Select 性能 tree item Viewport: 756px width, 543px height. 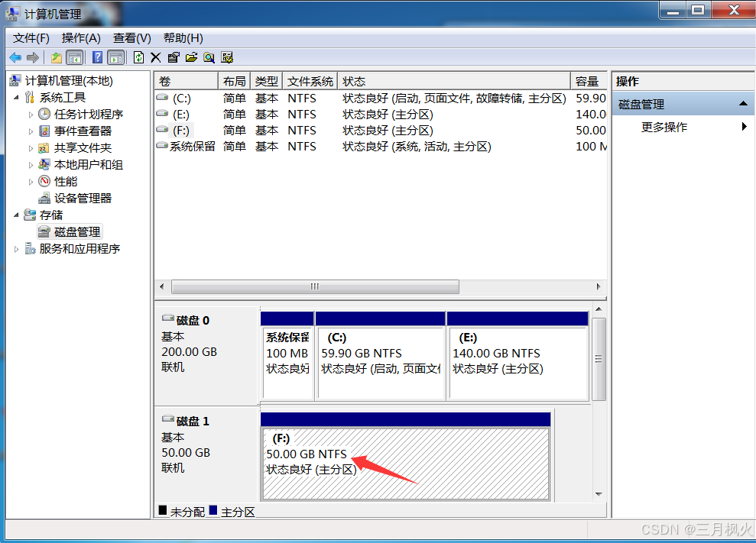click(66, 182)
